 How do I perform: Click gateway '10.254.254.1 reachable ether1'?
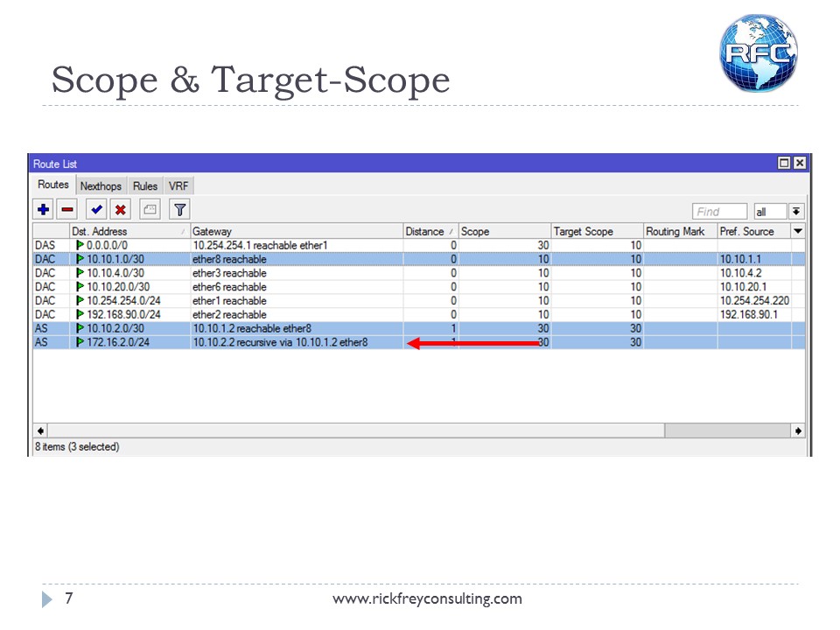[260, 245]
